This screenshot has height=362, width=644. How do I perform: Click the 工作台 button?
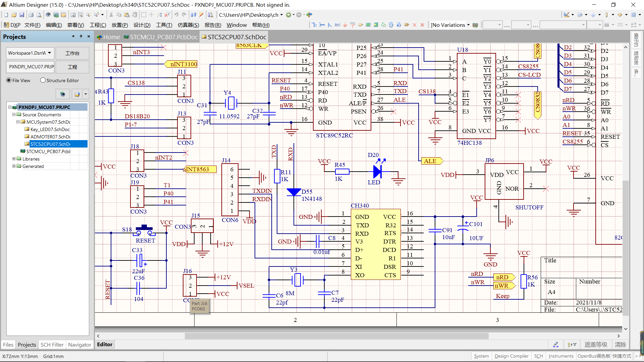72,53
